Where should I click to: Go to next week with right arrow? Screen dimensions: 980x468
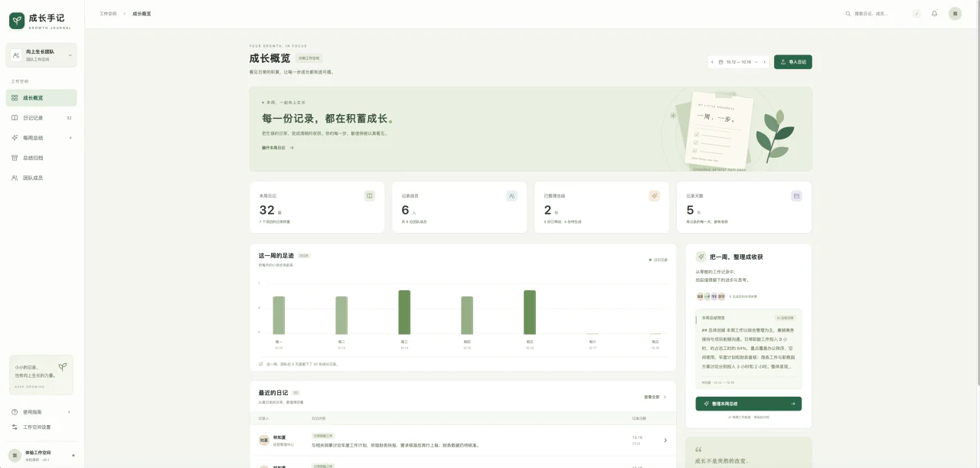764,62
